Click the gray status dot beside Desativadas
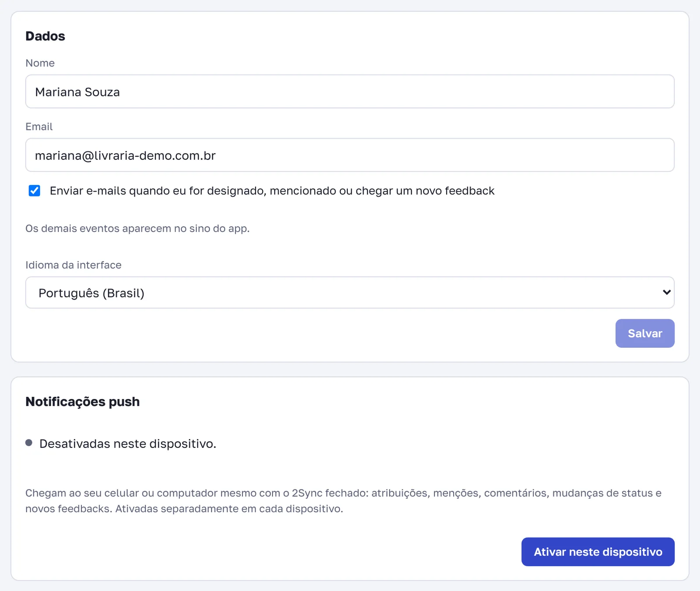The width and height of the screenshot is (700, 591). 29,443
